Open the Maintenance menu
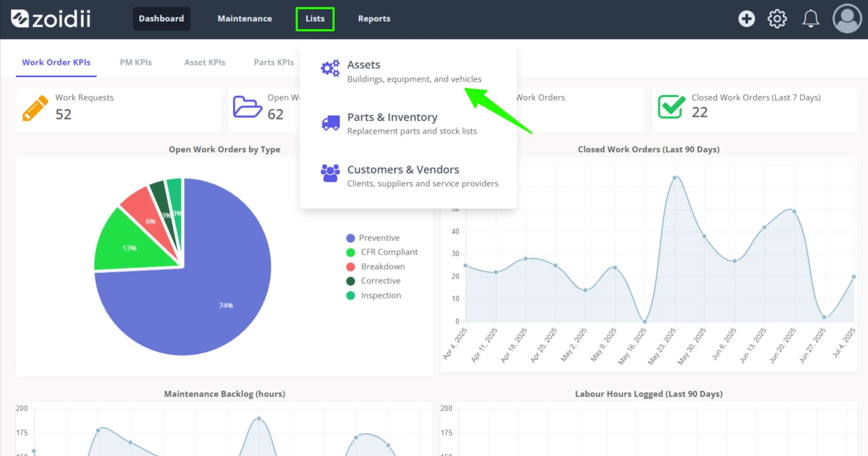This screenshot has width=868, height=456. coord(245,18)
